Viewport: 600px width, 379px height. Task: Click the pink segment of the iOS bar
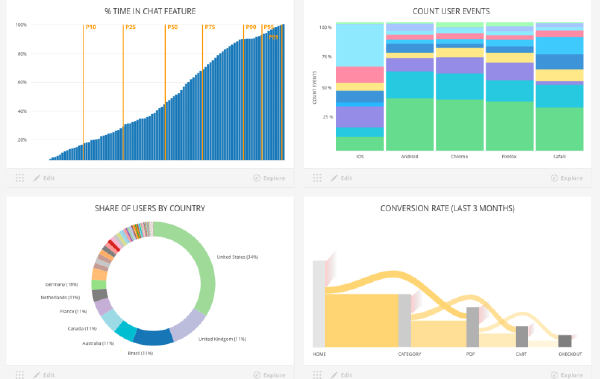(360, 75)
